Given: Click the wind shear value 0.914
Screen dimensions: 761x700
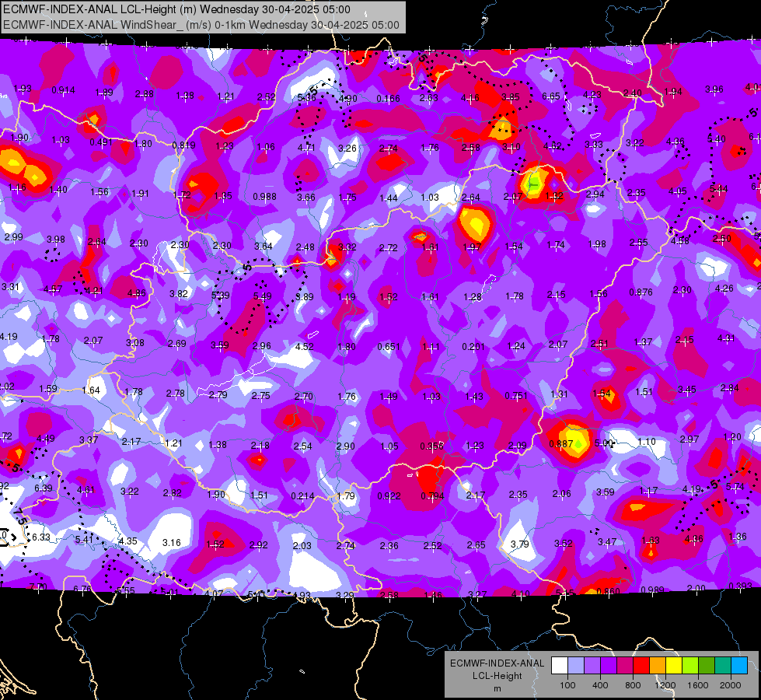Looking at the screenshot, I should [x=64, y=90].
